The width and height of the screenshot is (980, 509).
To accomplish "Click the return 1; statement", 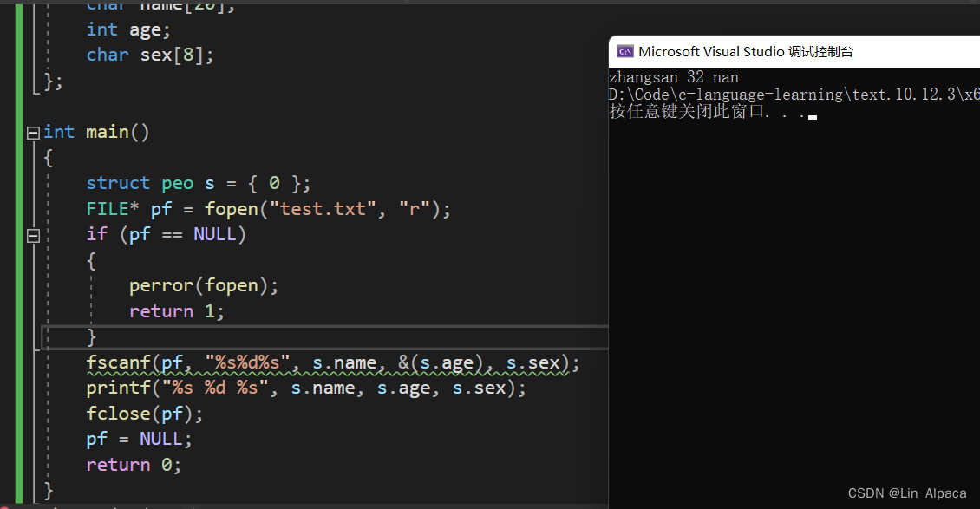I will coord(176,311).
